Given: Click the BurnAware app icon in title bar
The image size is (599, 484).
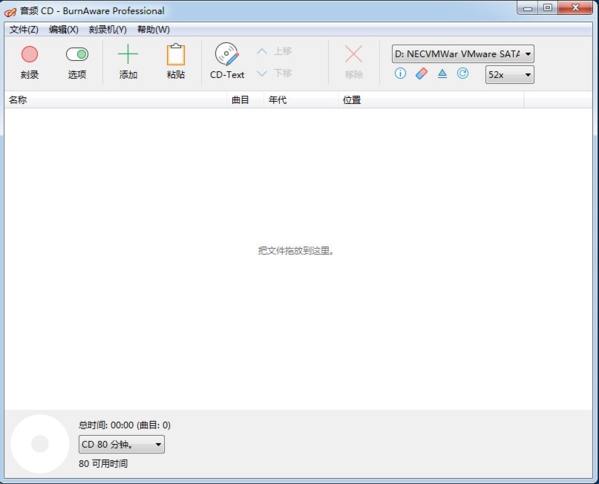Looking at the screenshot, I should [10, 11].
